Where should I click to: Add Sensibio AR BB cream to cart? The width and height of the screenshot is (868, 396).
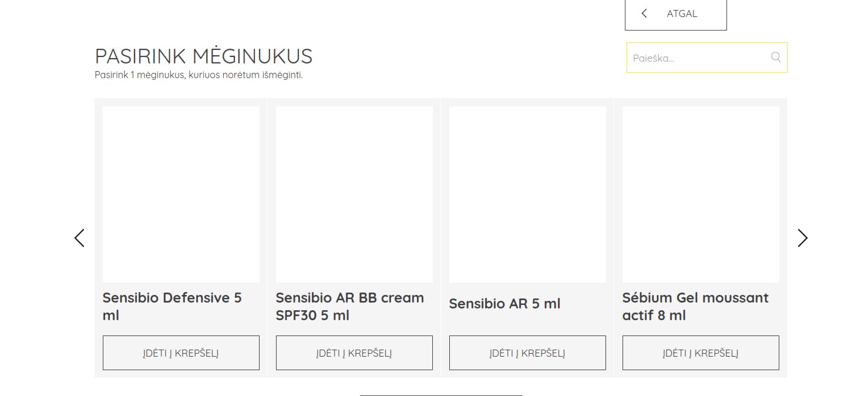[354, 353]
